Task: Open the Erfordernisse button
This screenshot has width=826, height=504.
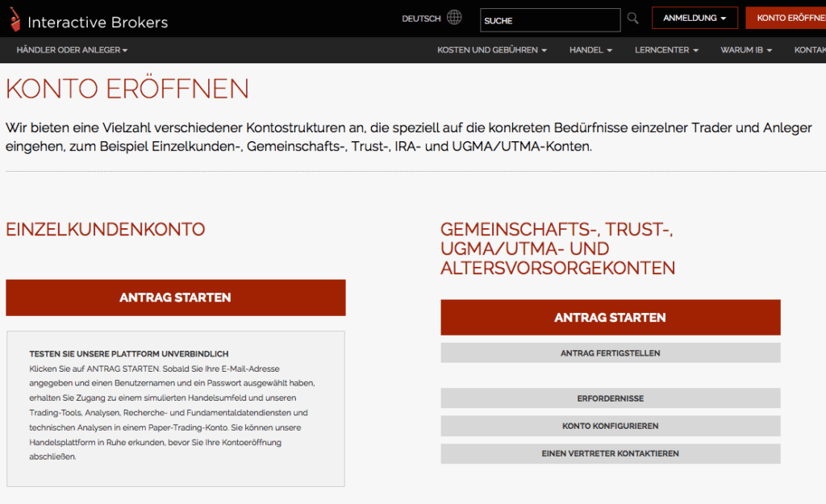Action: click(611, 398)
